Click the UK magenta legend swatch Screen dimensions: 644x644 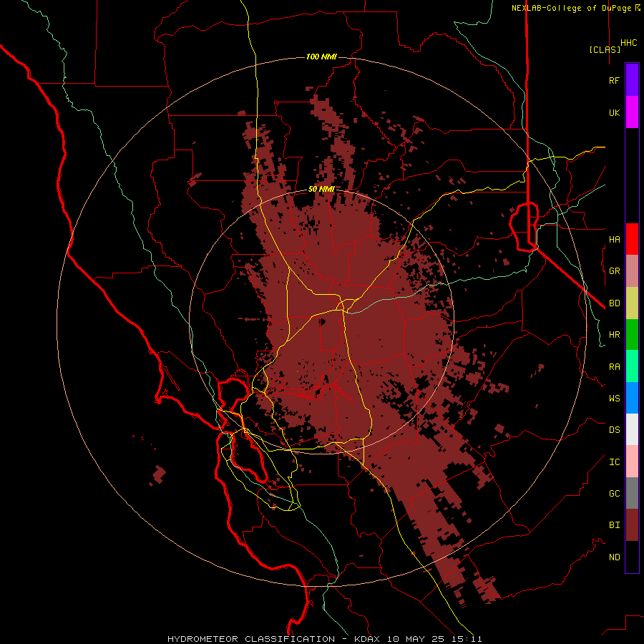point(632,112)
